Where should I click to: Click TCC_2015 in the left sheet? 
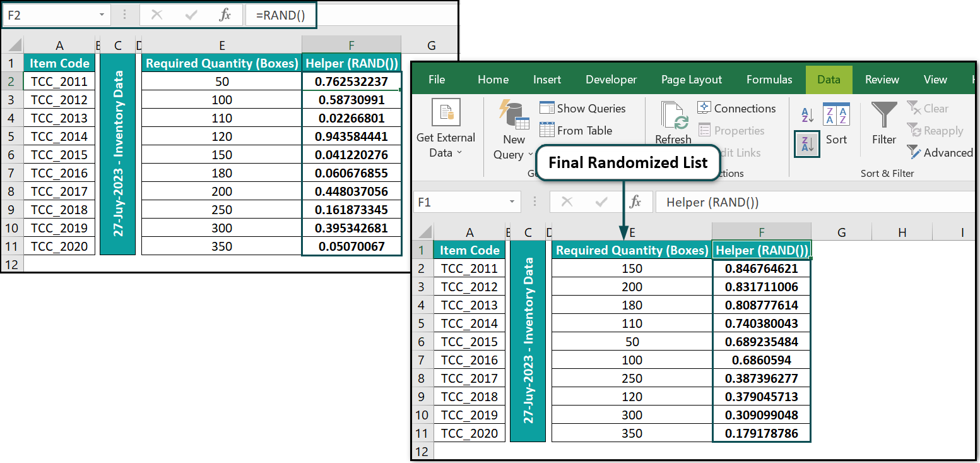59,155
